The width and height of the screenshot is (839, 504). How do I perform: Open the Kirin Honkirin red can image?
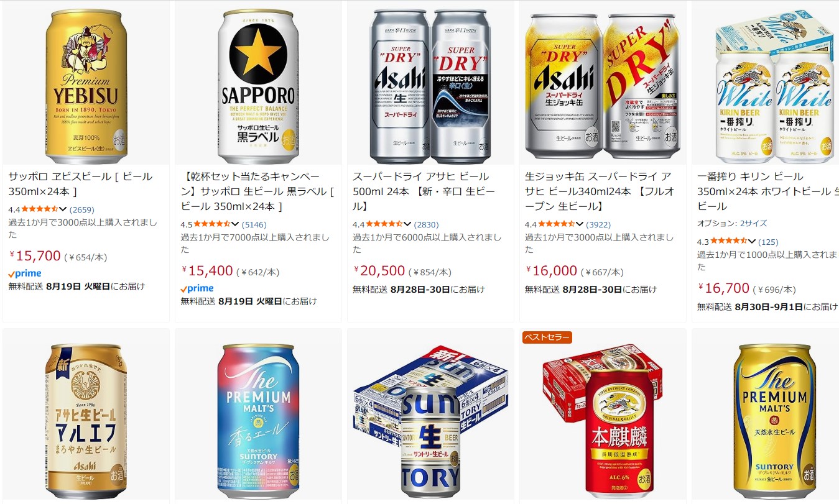click(x=602, y=421)
